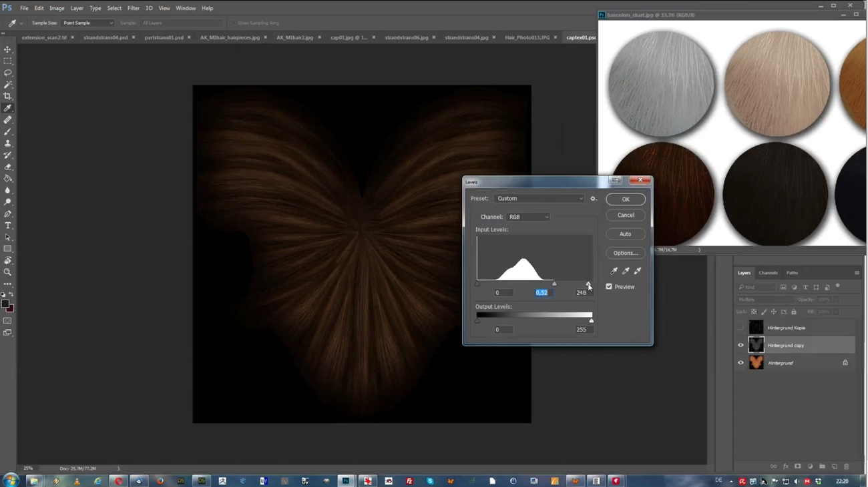Open the Photoshop taskbar icon
The image size is (868, 487).
(x=345, y=480)
